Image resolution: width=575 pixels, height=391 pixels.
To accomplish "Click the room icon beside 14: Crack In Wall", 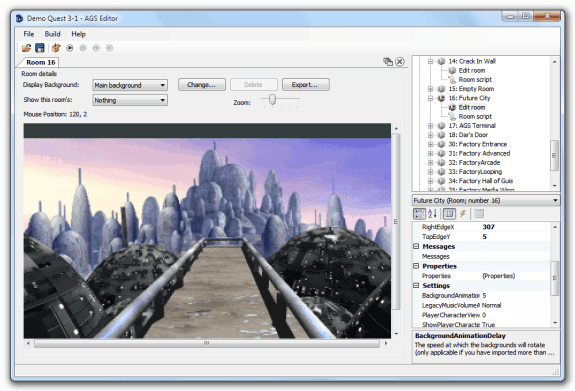I will pyautogui.click(x=442, y=61).
